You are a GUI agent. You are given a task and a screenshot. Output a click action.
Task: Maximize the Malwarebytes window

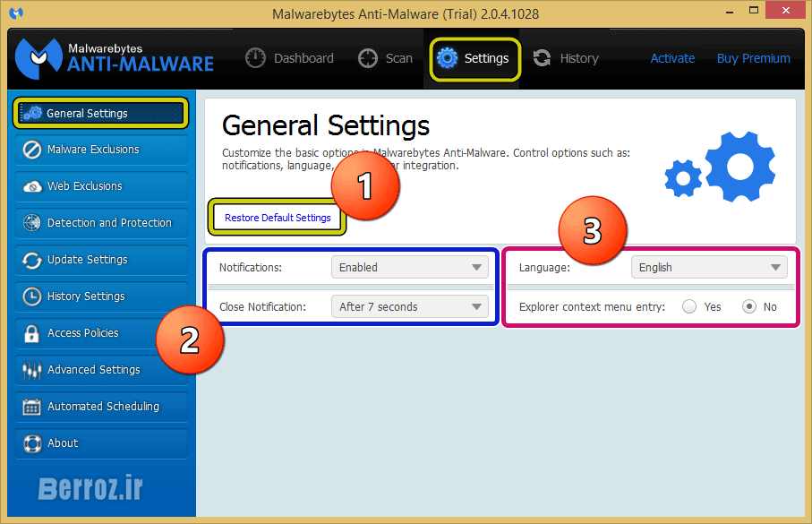[x=754, y=11]
